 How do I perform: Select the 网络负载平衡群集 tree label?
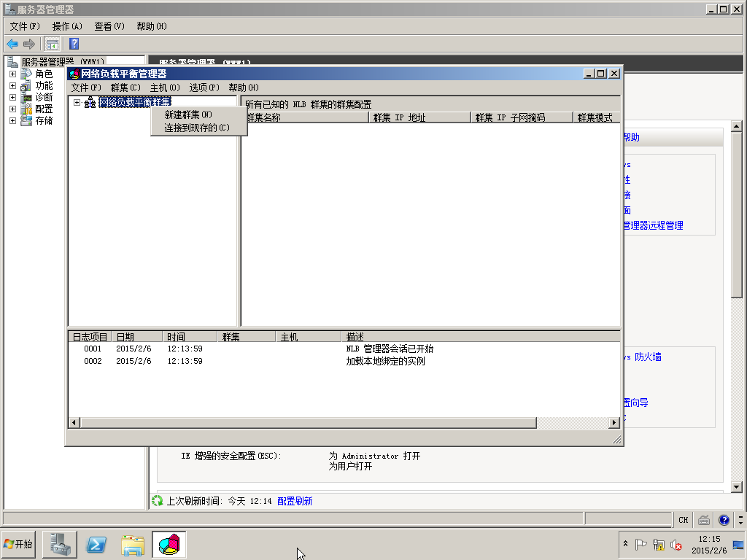pos(135,102)
